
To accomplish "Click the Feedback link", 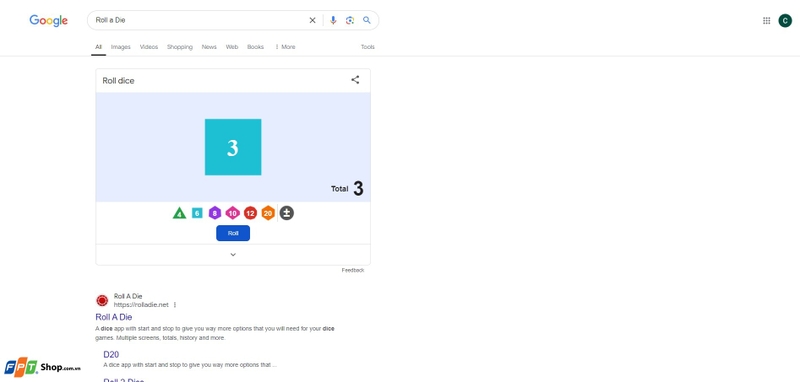I will coord(353,270).
